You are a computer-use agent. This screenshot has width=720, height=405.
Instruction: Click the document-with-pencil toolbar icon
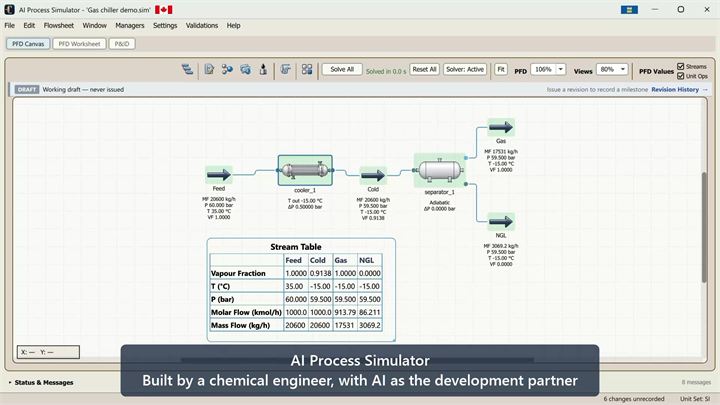tap(209, 69)
